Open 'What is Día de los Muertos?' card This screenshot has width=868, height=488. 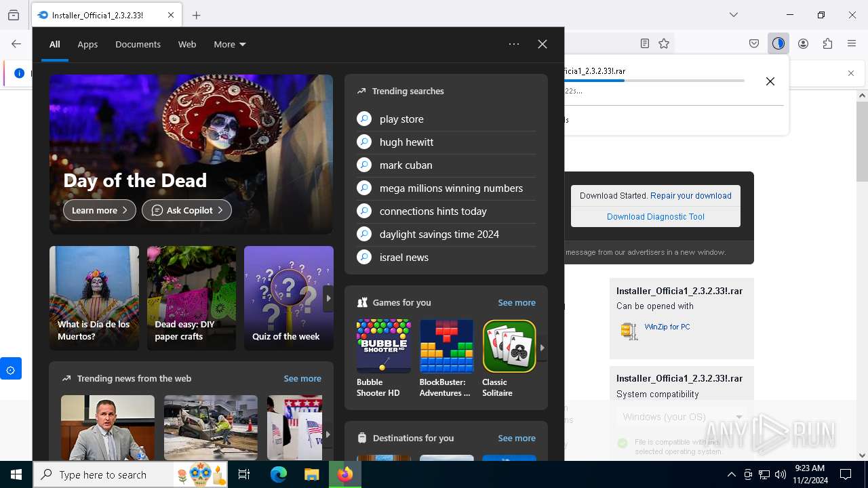tap(94, 298)
